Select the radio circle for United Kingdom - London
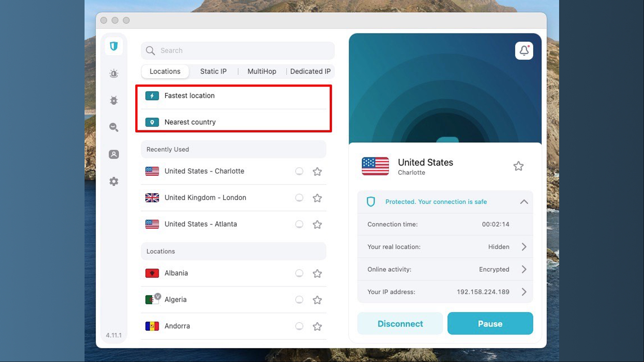 [x=299, y=198]
